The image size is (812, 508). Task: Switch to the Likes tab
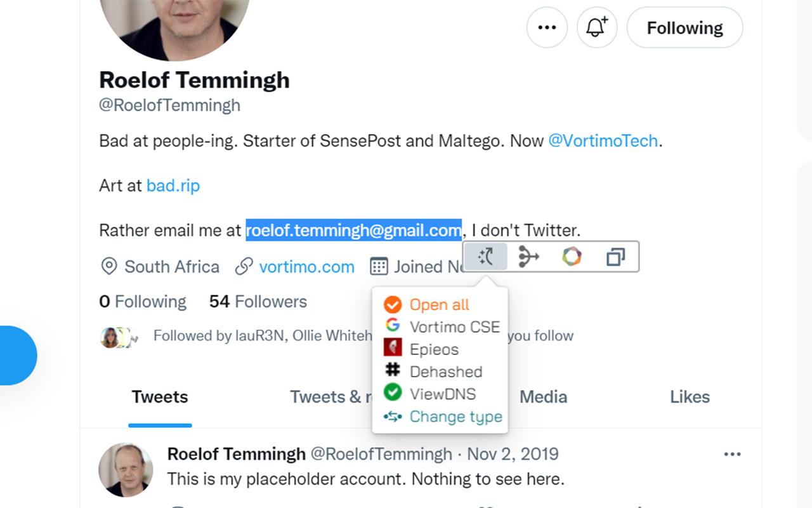point(690,397)
